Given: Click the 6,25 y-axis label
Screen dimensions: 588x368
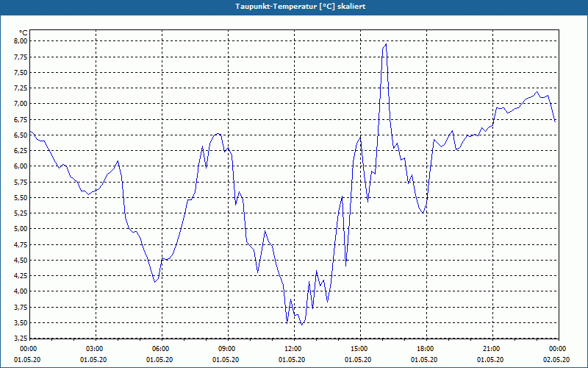Looking at the screenshot, I should click(20, 151).
